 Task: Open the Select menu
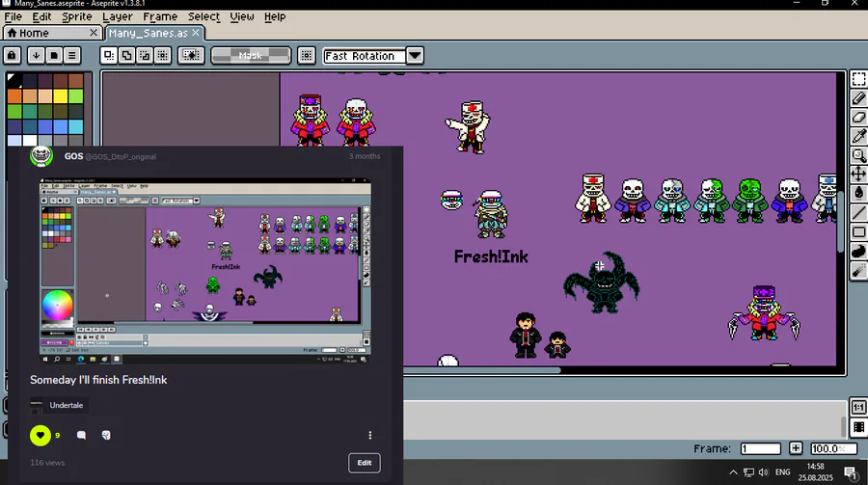point(203,16)
